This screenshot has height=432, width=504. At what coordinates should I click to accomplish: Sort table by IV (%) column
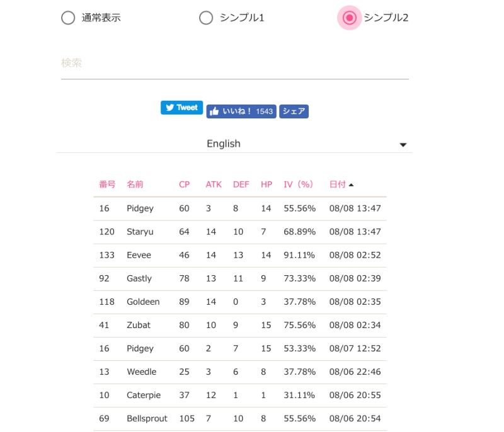299,185
